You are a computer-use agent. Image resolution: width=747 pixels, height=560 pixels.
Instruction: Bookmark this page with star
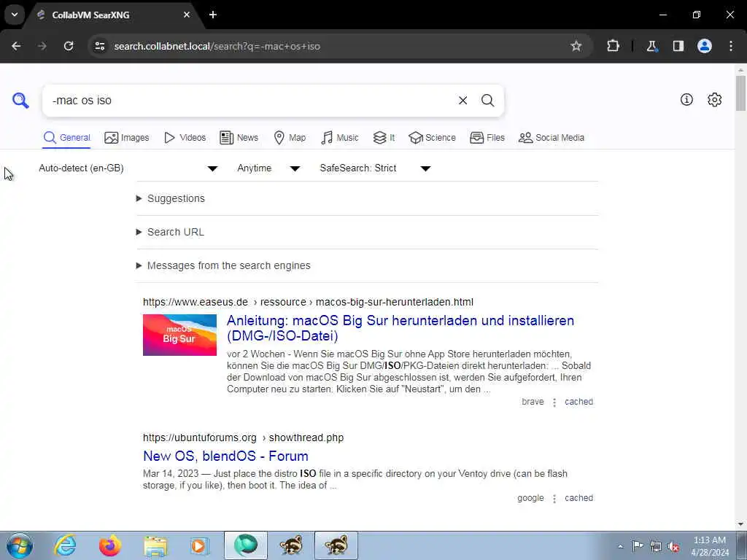(576, 46)
